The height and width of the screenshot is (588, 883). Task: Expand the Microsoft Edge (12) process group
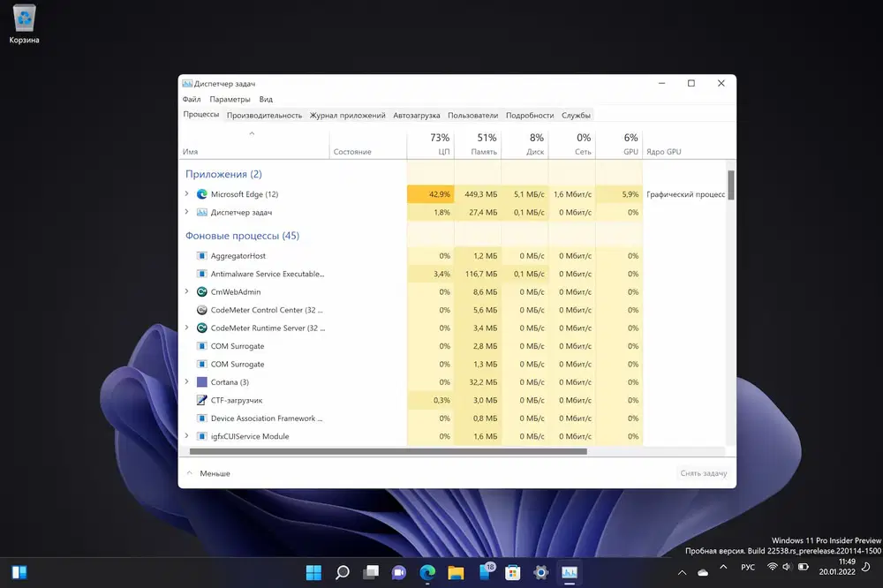187,193
